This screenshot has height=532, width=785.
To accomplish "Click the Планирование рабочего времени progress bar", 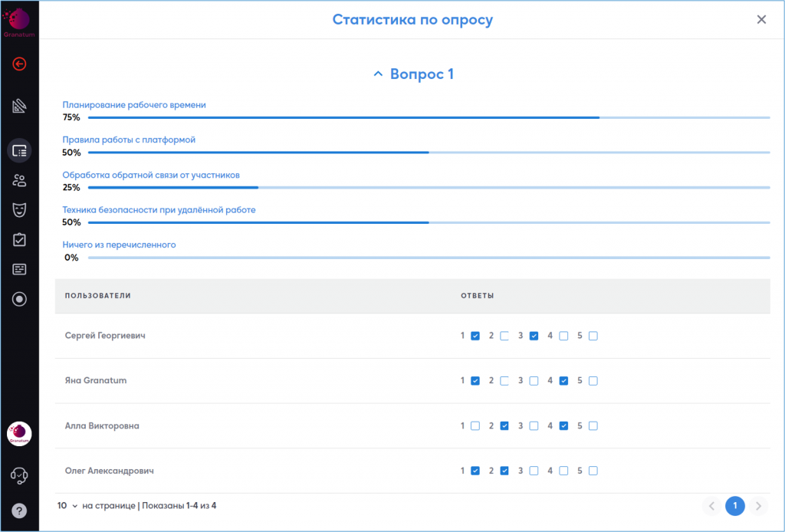I will [x=429, y=118].
